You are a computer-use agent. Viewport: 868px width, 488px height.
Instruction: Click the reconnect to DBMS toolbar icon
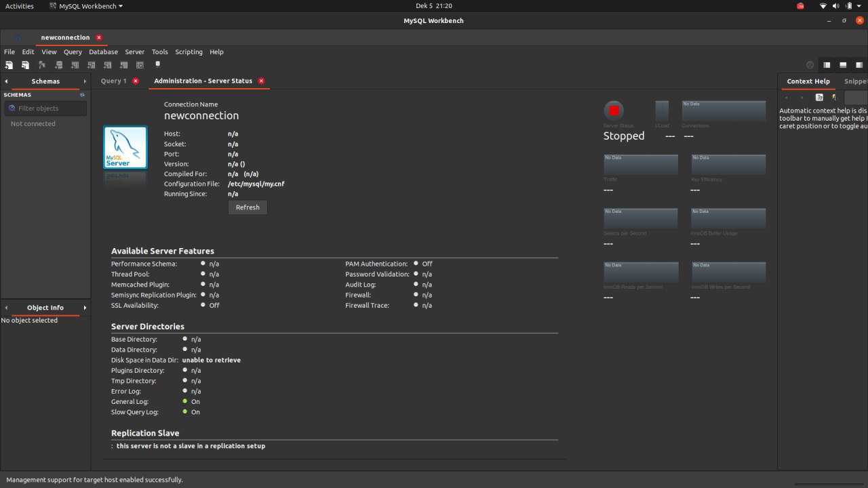158,64
